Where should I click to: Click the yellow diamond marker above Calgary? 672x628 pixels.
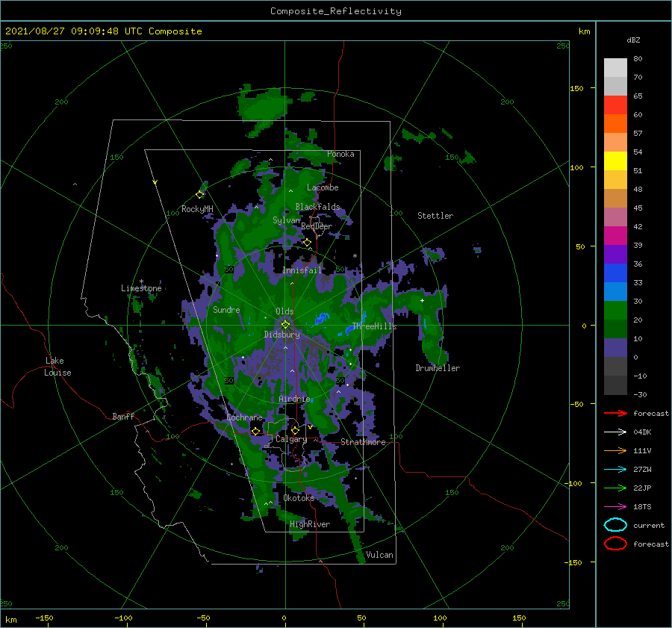(295, 430)
